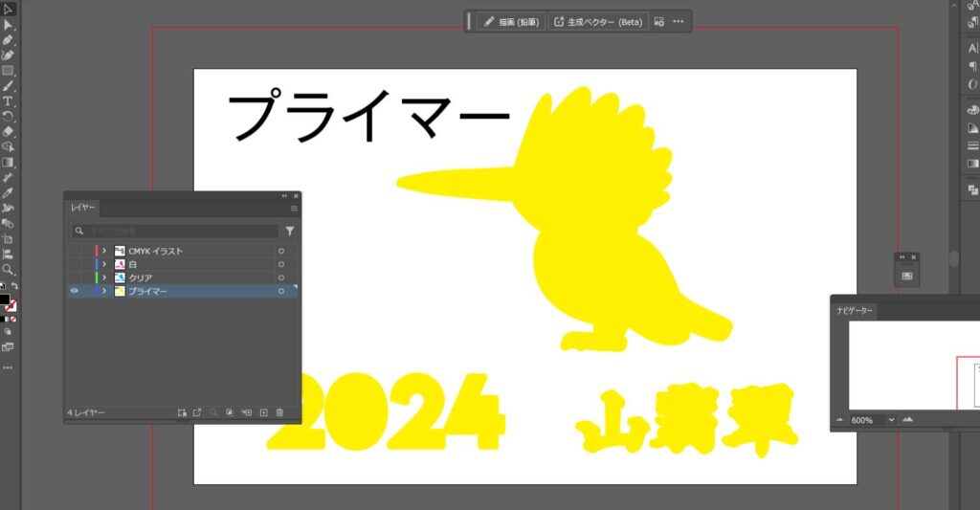Open the zoom level dropdown in the Navigator

pyautogui.click(x=892, y=420)
